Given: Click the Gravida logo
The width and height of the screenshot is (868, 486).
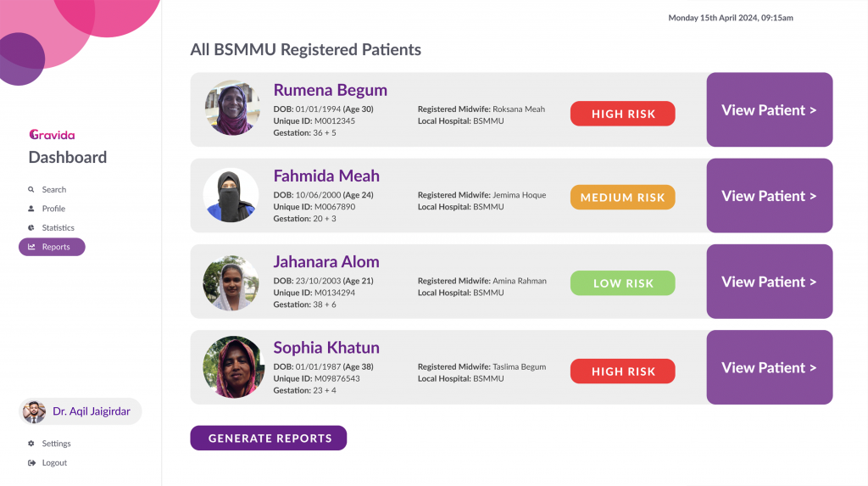Looking at the screenshot, I should click(52, 134).
